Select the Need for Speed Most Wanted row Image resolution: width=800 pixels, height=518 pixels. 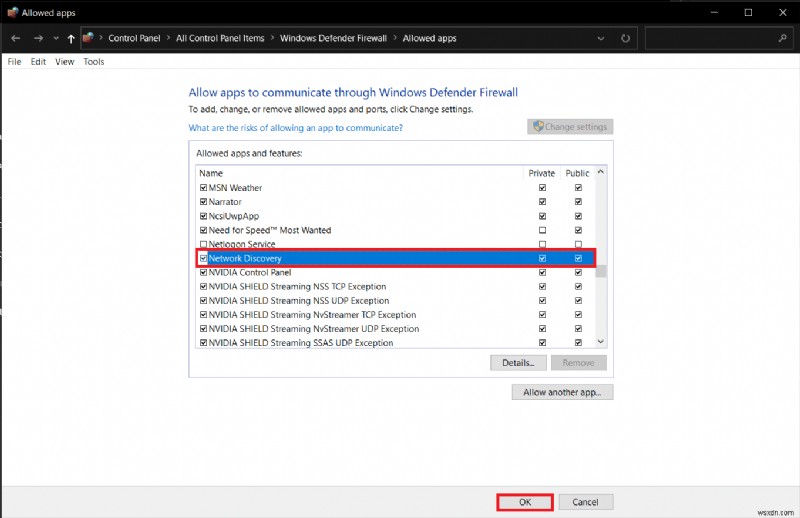click(x=395, y=230)
